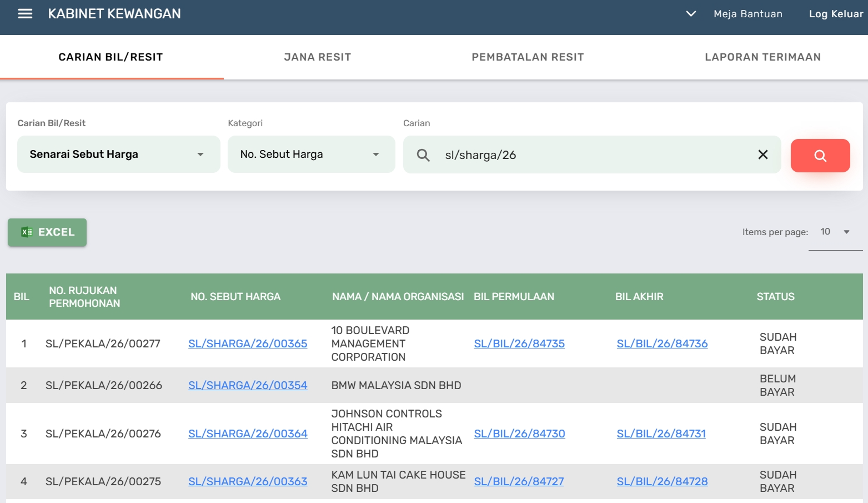This screenshot has width=868, height=503.
Task: Open quotation SL/SHARGA/26/00363
Action: 248,481
